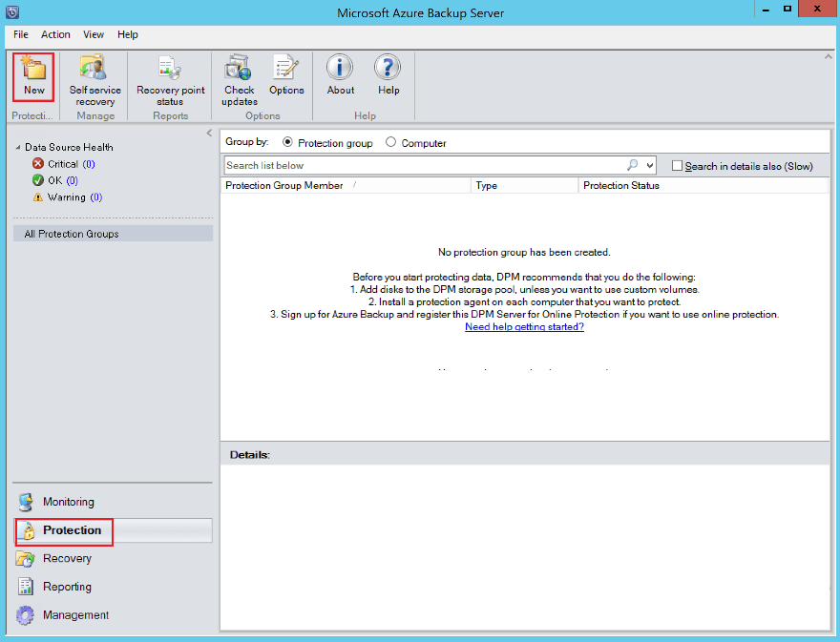Click the red Critical status icon
Image resolution: width=840 pixels, height=642 pixels.
(x=38, y=164)
